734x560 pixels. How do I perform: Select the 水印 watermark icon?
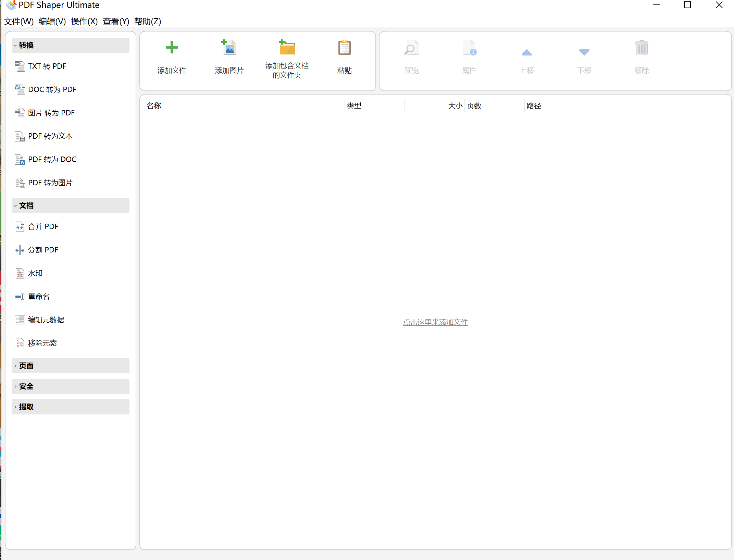pyautogui.click(x=20, y=273)
